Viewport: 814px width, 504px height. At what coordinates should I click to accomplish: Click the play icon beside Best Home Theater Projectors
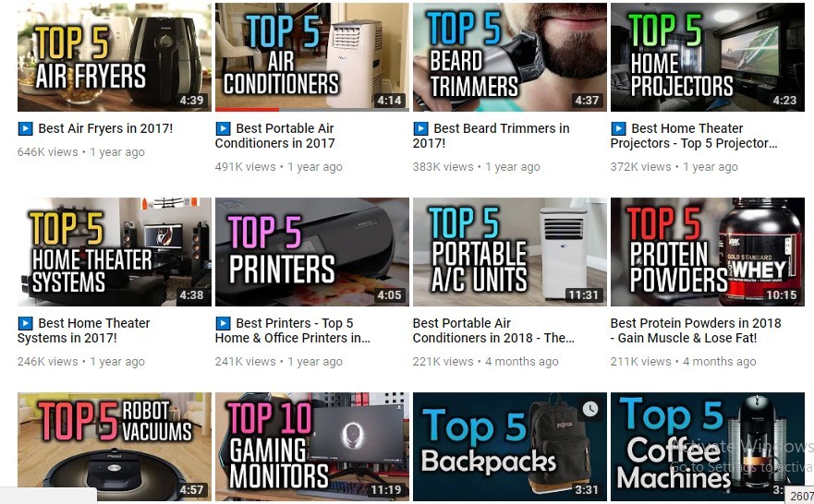[x=618, y=128]
